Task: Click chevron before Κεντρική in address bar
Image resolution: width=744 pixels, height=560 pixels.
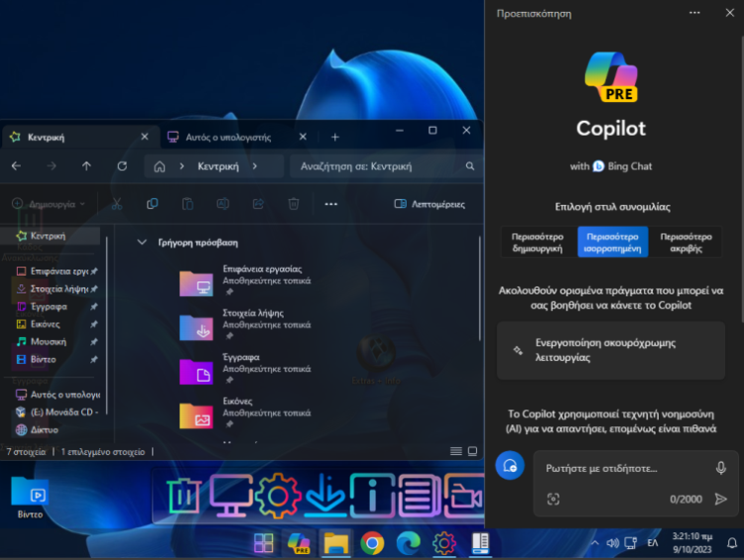Action: 182,167
